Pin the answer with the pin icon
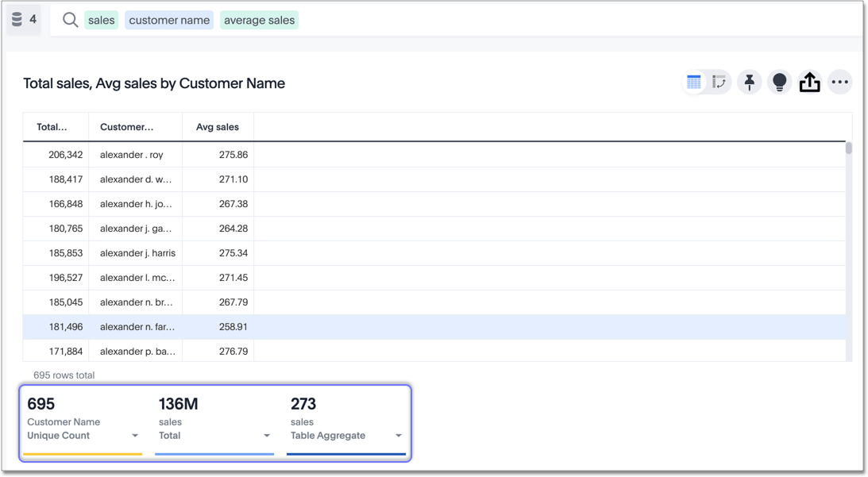The image size is (868, 477). (749, 82)
